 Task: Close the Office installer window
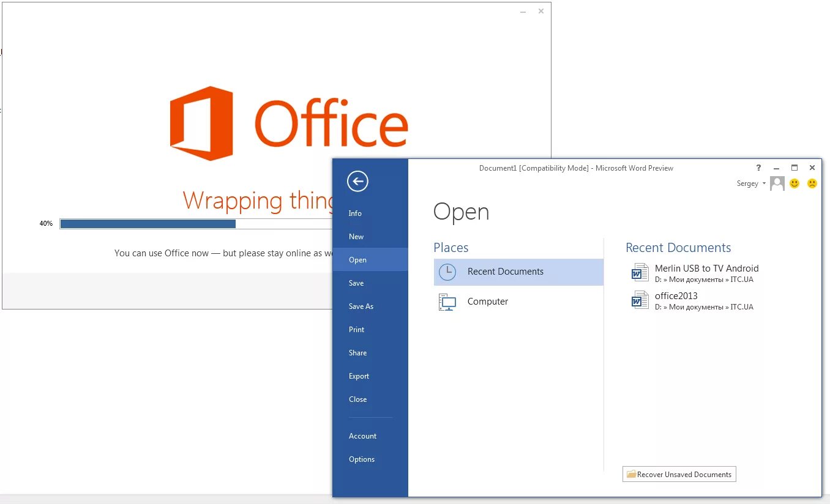(541, 11)
